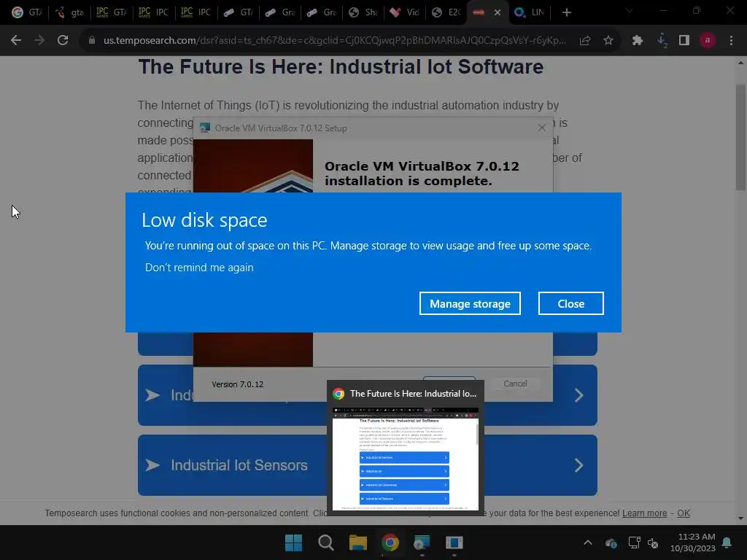The image size is (747, 560).
Task: Go forward in Chrome history
Action: click(x=39, y=41)
